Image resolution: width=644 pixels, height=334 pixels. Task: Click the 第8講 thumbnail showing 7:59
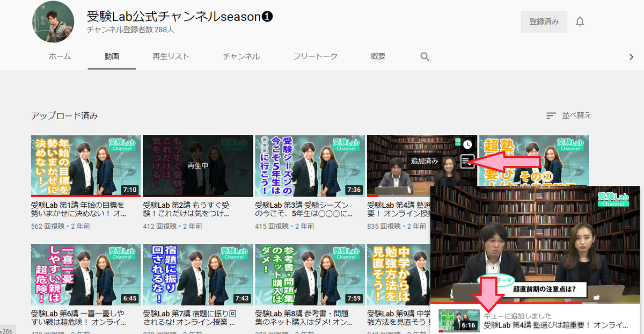coord(310,275)
